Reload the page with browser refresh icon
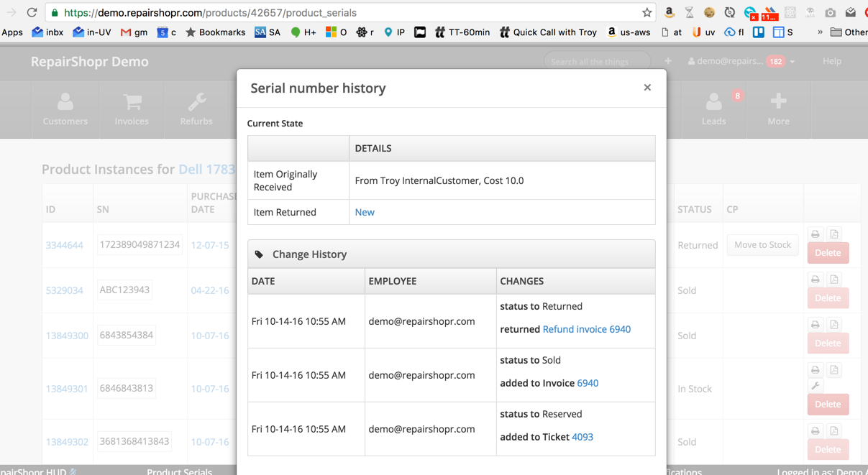The width and height of the screenshot is (868, 475). (x=32, y=13)
